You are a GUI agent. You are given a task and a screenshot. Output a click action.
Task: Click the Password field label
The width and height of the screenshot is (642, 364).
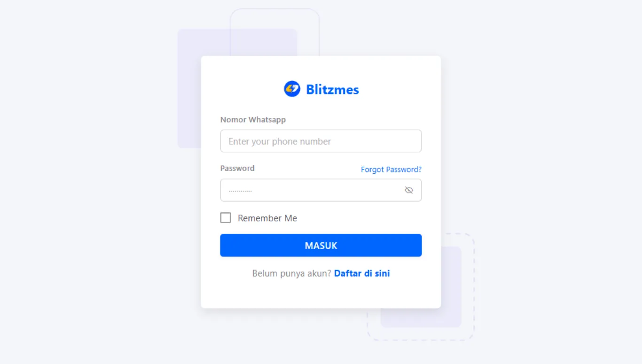click(x=237, y=168)
